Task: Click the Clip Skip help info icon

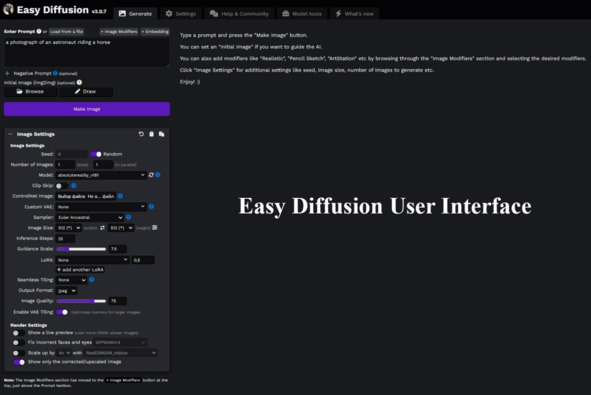Action: click(x=74, y=185)
